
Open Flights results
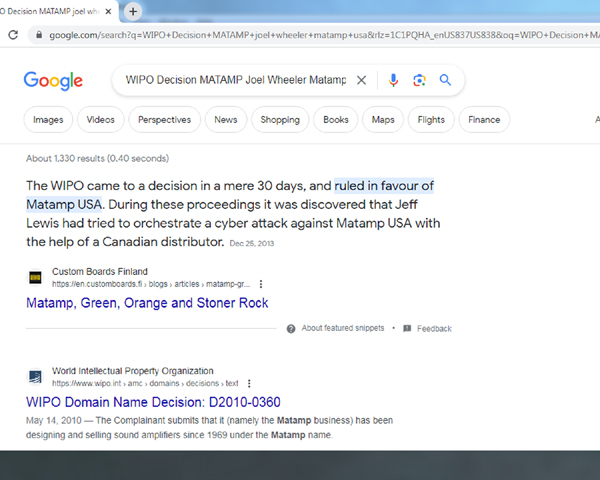pyautogui.click(x=431, y=119)
